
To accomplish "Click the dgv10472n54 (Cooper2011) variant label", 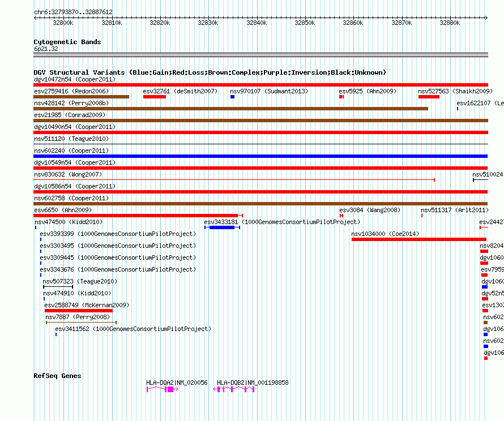I will [x=75, y=79].
